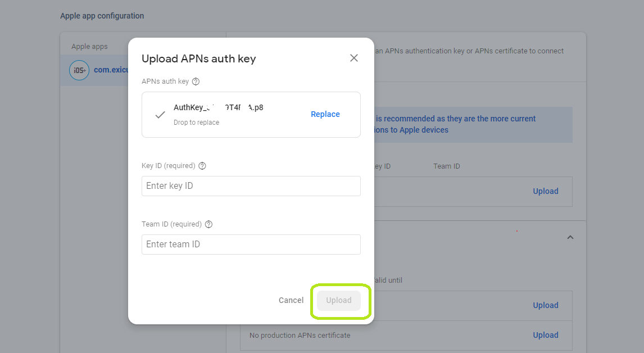Click the greyed-out Upload button in dialog
This screenshot has width=644, height=353.
[x=339, y=301]
